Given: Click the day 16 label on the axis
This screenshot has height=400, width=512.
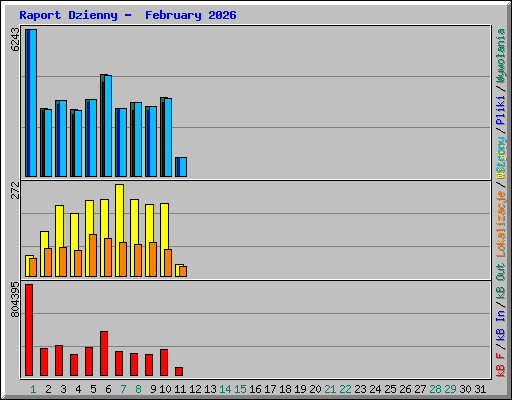Looking at the screenshot, I should click(255, 389).
